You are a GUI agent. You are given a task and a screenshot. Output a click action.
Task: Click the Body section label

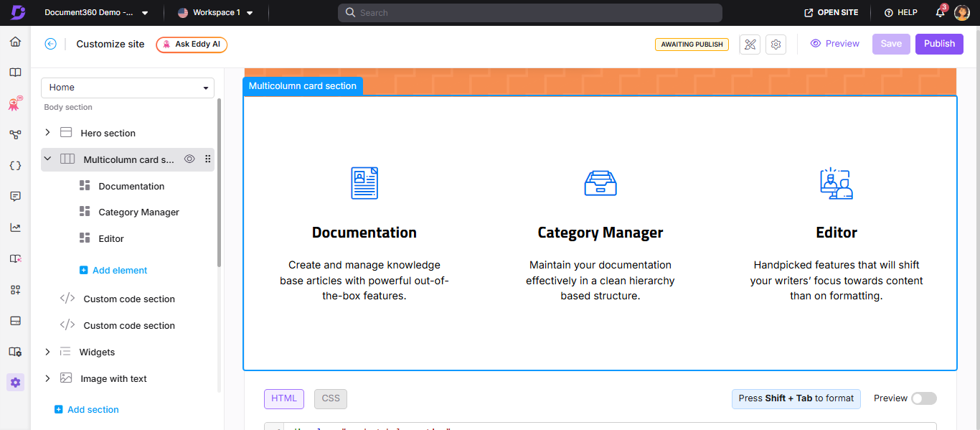coord(68,108)
